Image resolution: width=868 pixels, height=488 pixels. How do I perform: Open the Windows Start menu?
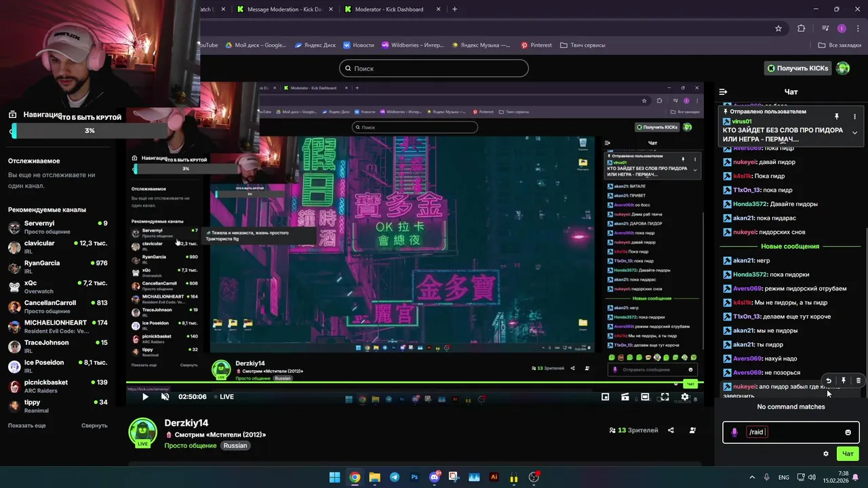[x=334, y=477]
